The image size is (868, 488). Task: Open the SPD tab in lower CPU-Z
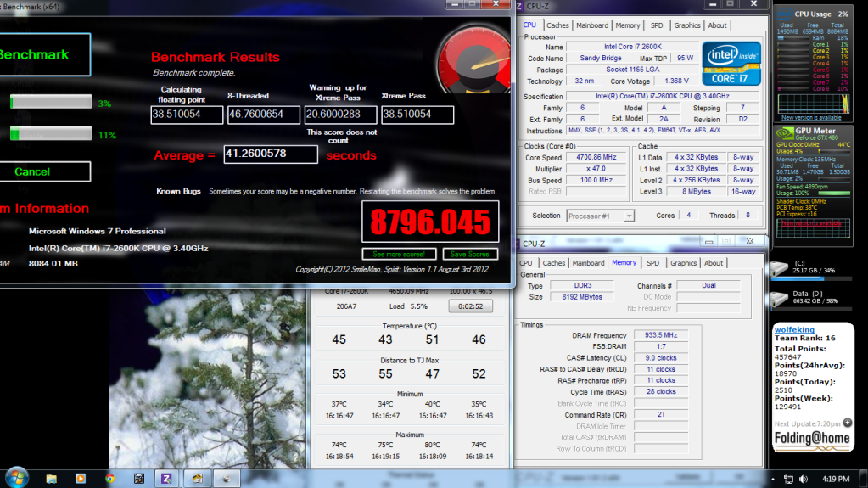[x=652, y=263]
